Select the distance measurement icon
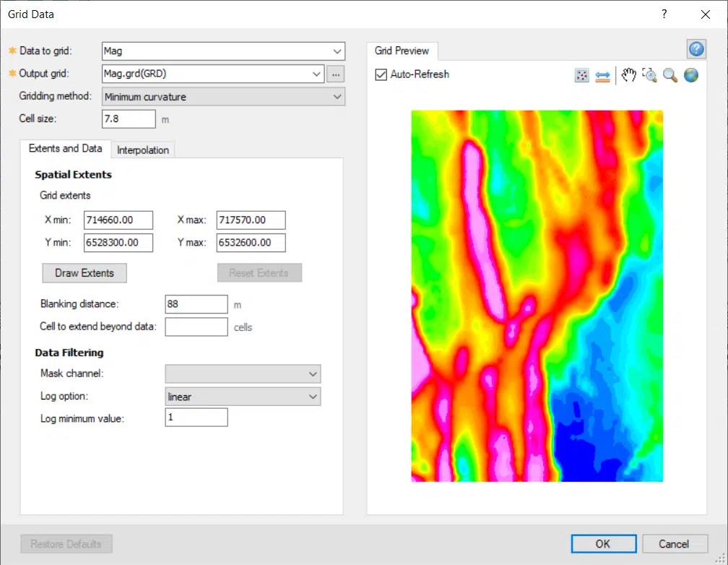This screenshot has width=728, height=565. pyautogui.click(x=604, y=75)
